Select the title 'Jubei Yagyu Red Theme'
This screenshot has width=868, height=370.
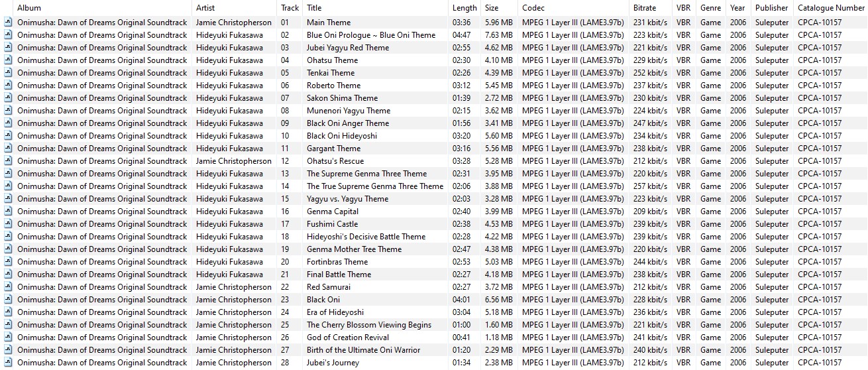point(348,48)
